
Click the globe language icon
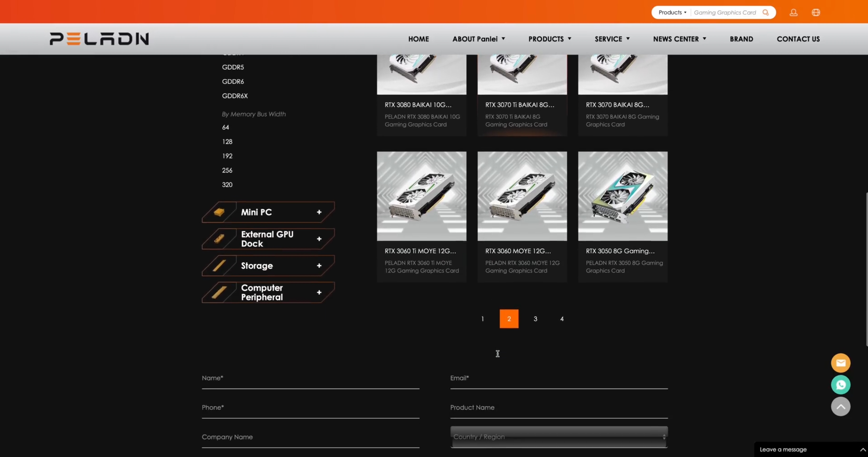816,13
